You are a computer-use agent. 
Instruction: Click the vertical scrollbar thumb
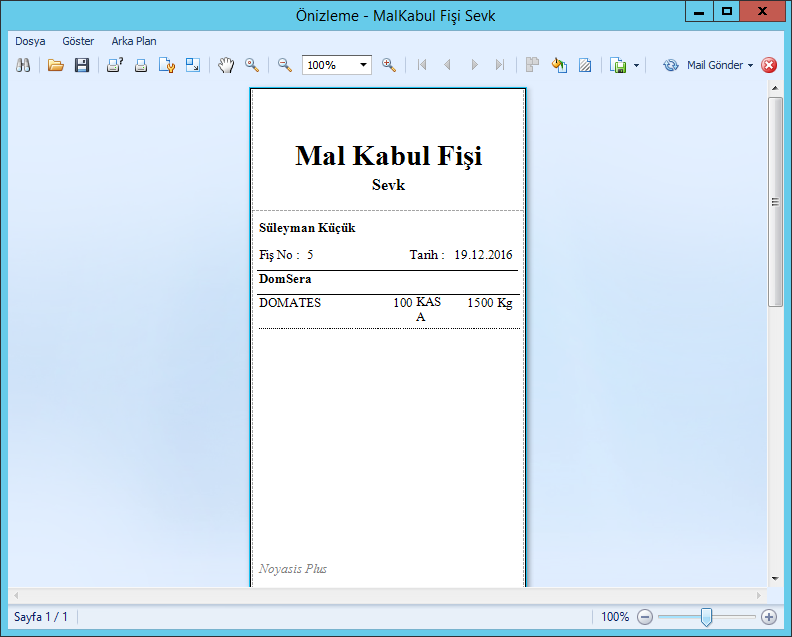tap(775, 202)
